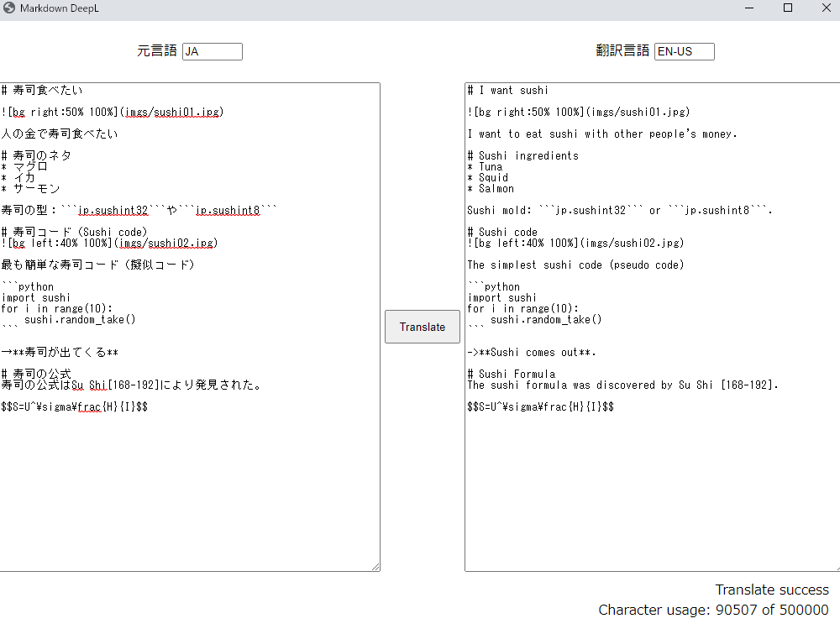Click 'discovered by Su Shi' translated line
This screenshot has height=629, width=840.
623,385
